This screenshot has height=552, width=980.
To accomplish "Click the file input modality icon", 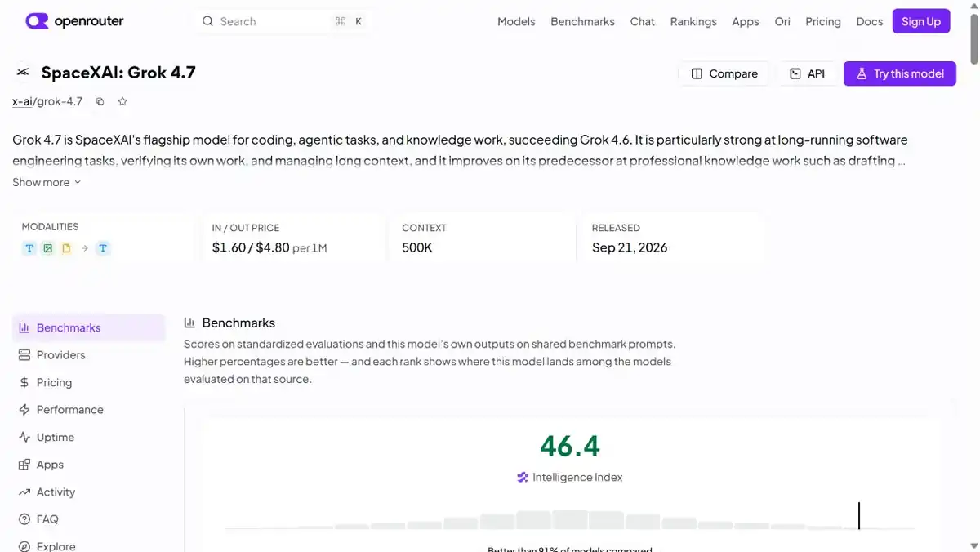I will (66, 248).
